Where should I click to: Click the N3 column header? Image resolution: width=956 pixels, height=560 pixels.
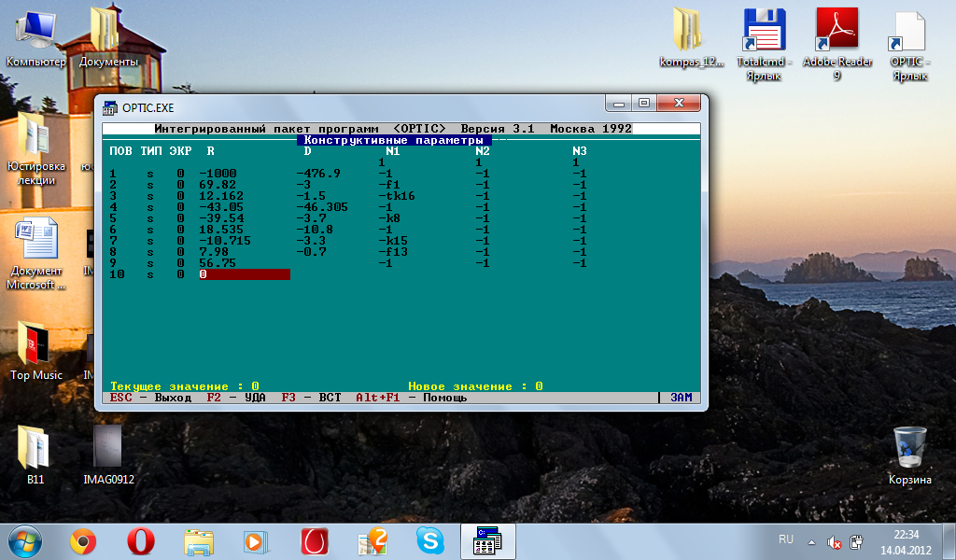pyautogui.click(x=580, y=151)
